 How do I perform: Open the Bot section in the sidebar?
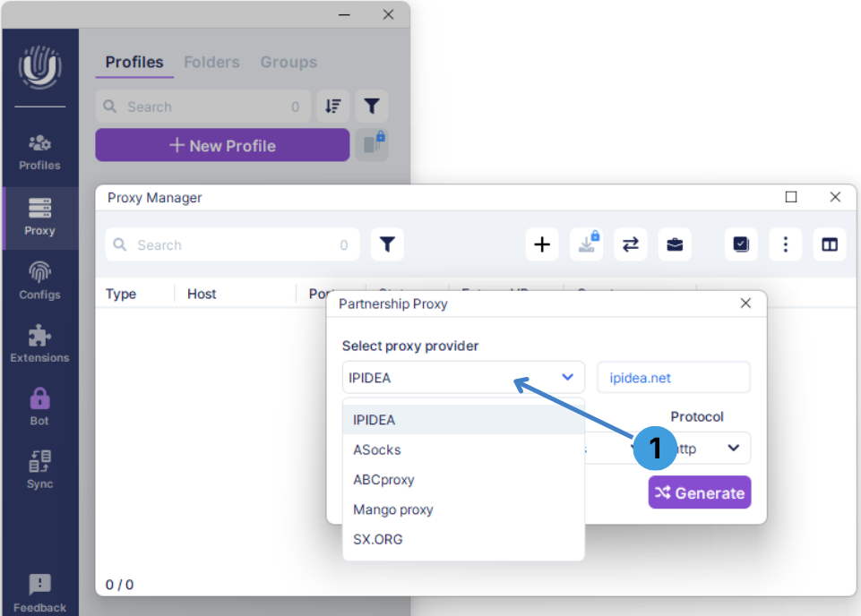[x=39, y=407]
